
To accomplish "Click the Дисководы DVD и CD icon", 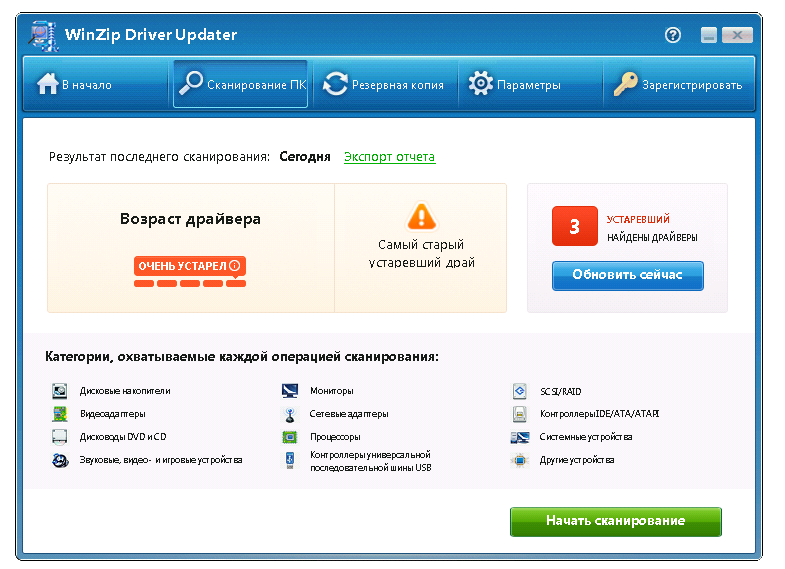I will (60, 437).
